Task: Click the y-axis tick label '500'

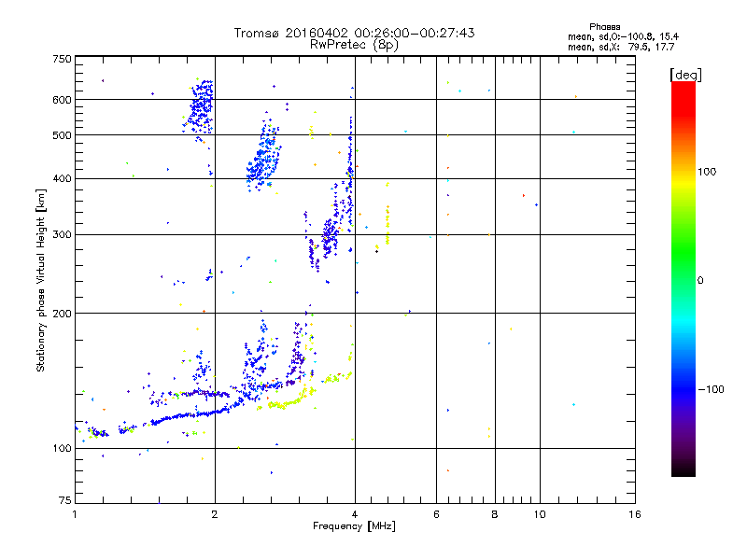Action: (x=62, y=135)
